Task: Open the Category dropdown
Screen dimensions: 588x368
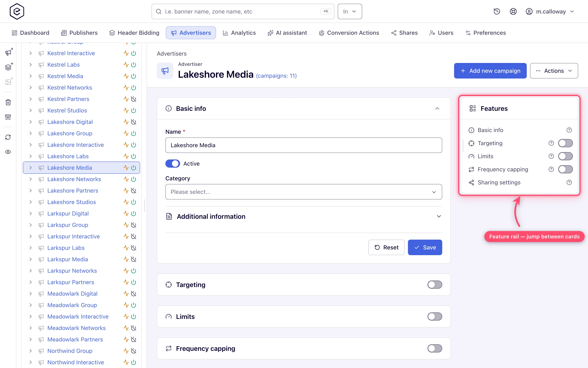Action: click(x=303, y=192)
